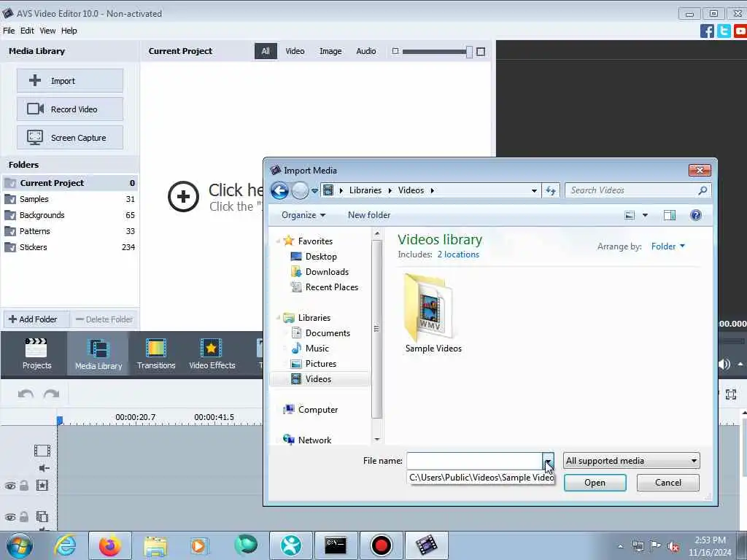This screenshot has width=747, height=560.
Task: Click the Record Video button
Action: point(70,109)
